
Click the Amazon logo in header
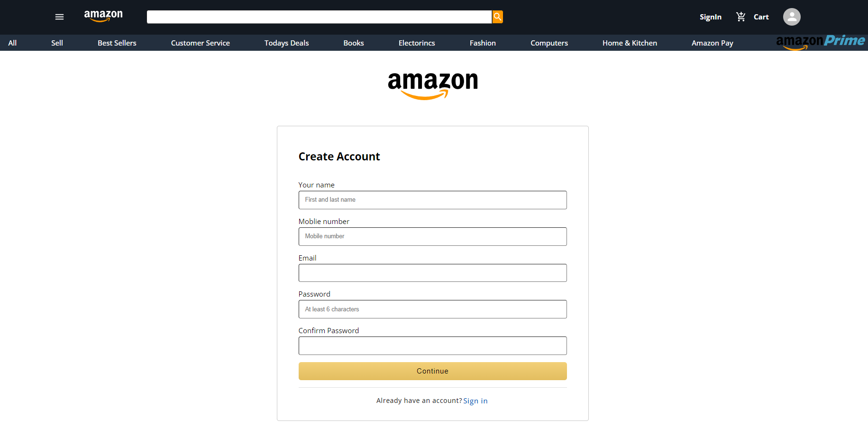tap(103, 16)
